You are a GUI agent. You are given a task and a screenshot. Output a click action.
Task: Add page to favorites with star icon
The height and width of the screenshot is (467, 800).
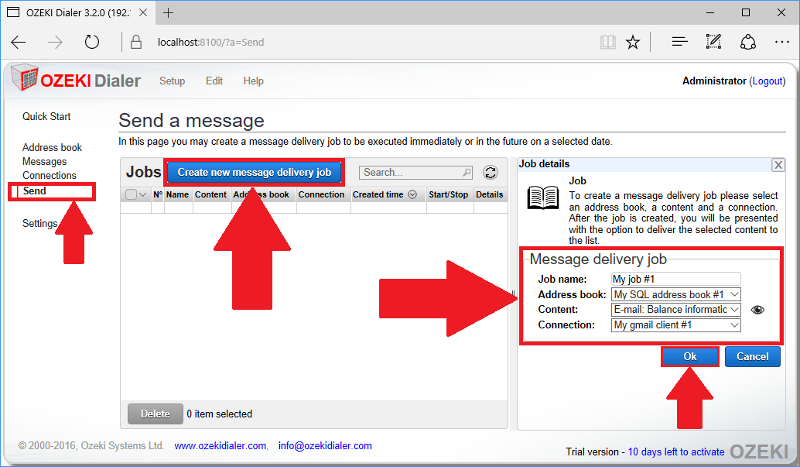[632, 43]
